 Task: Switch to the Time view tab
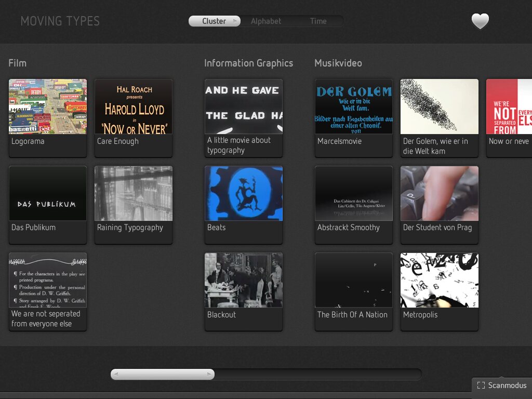coord(318,21)
